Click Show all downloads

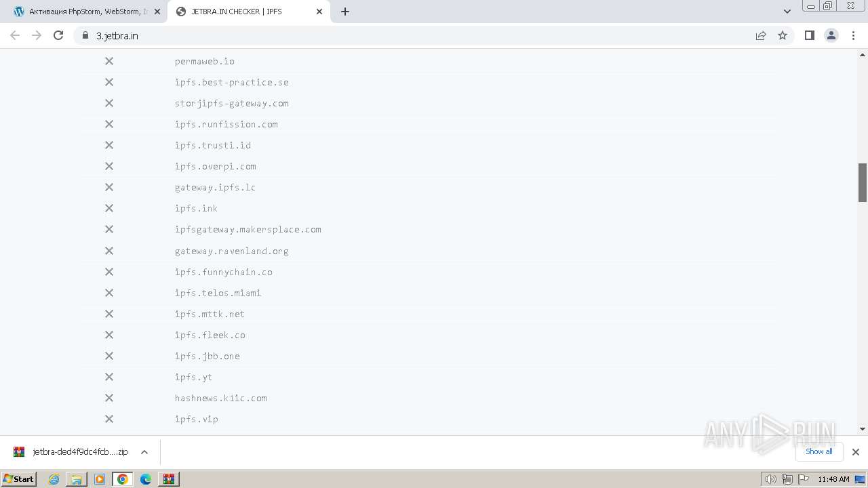(x=819, y=451)
